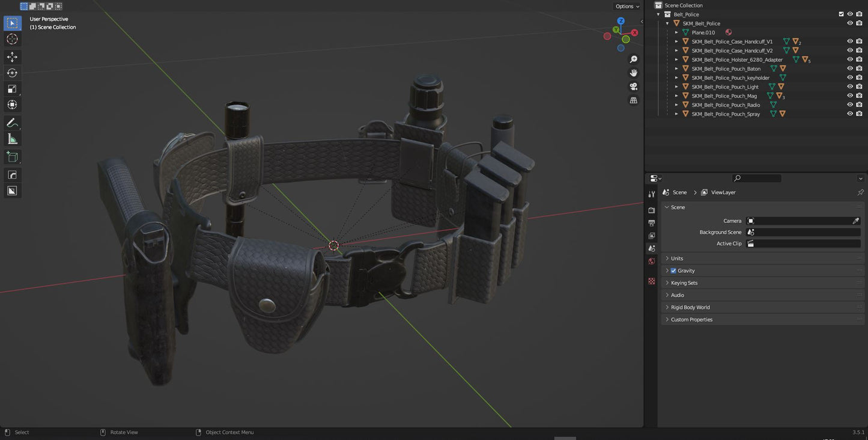Select the Scale tool
Screen dimensions: 868x440
(12, 88)
